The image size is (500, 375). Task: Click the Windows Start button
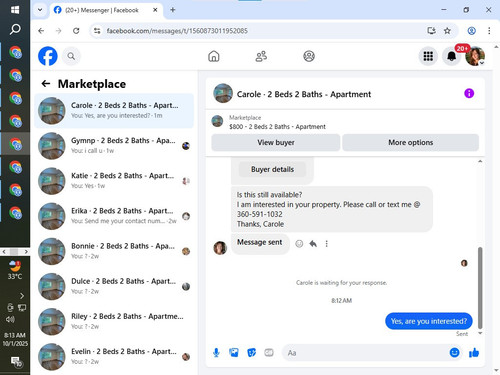pos(15,10)
